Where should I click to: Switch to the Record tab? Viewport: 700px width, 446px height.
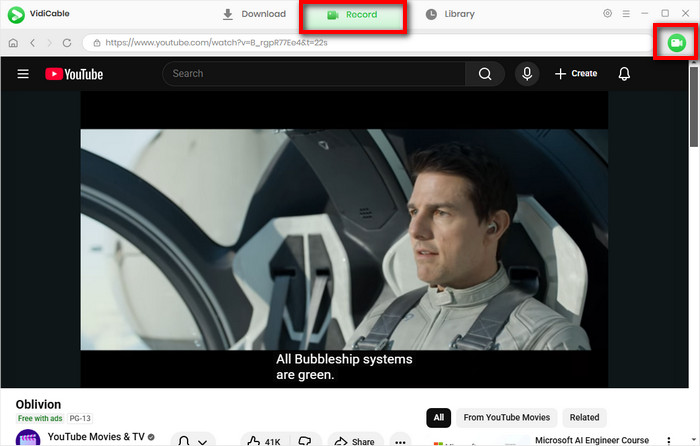pos(353,15)
